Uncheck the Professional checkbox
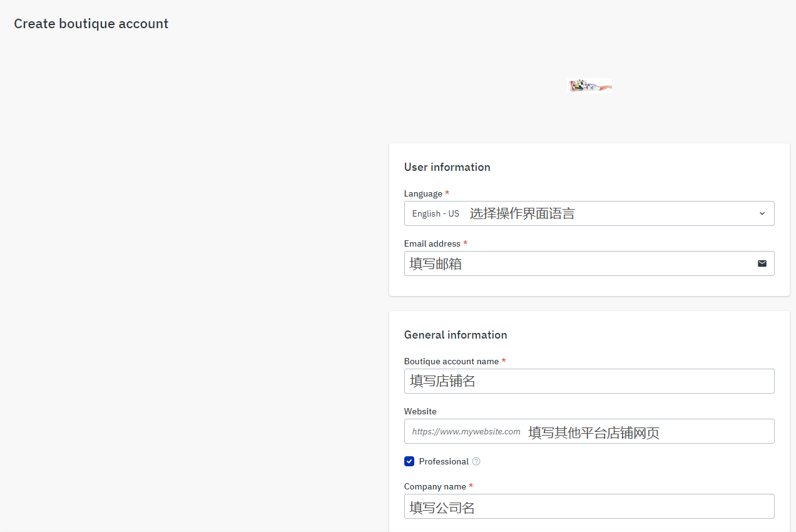 click(409, 461)
